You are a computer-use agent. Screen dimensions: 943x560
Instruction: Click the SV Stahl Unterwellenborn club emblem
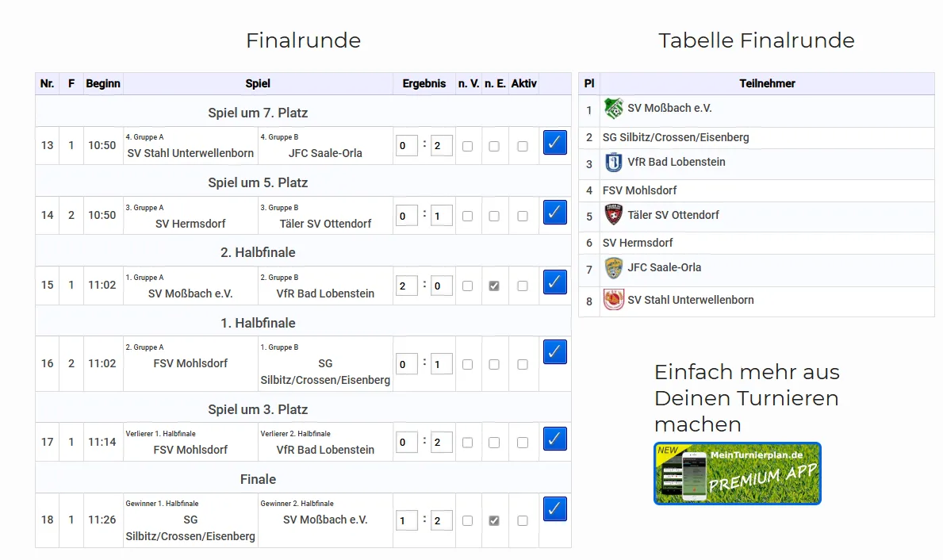613,300
